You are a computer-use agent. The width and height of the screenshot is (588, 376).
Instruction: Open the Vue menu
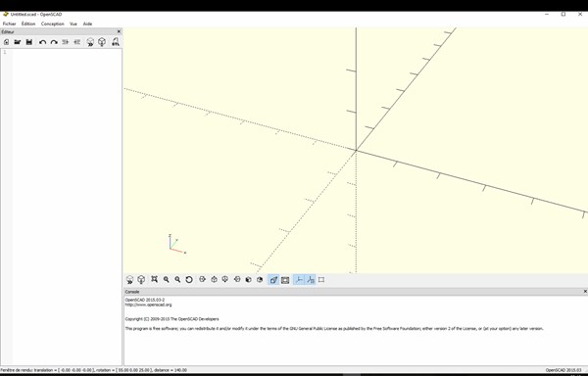click(x=73, y=23)
